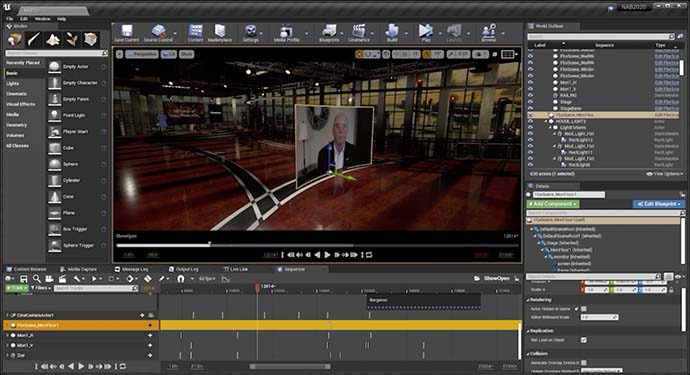Open the Window menu
690x375 pixels.
coord(42,19)
